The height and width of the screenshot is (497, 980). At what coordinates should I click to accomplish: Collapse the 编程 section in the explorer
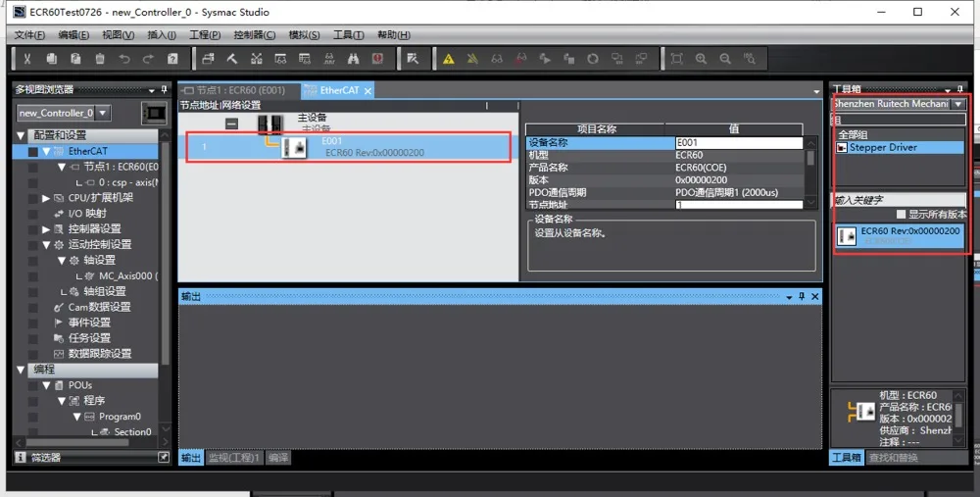(x=22, y=370)
